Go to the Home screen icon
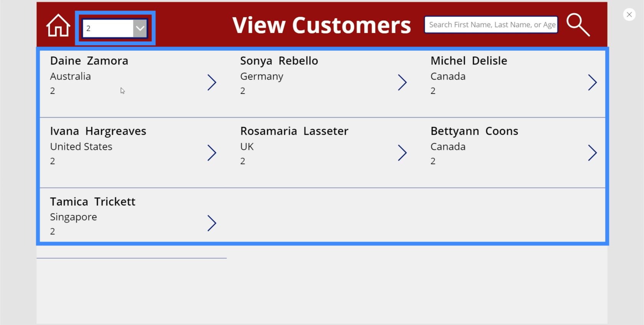Screen dimensions: 644x325 point(58,25)
